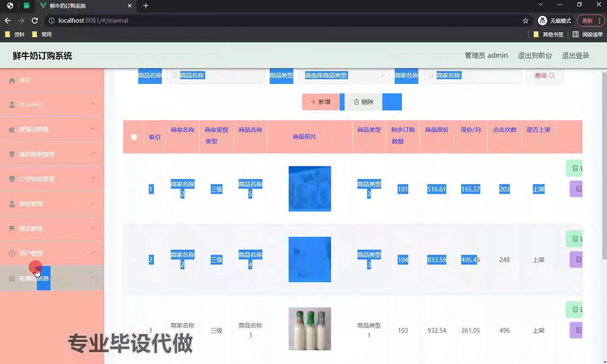Image resolution: width=607 pixels, height=364 pixels.
Task: Expand 公告信息管理 submenu chevron
Action: click(x=93, y=179)
